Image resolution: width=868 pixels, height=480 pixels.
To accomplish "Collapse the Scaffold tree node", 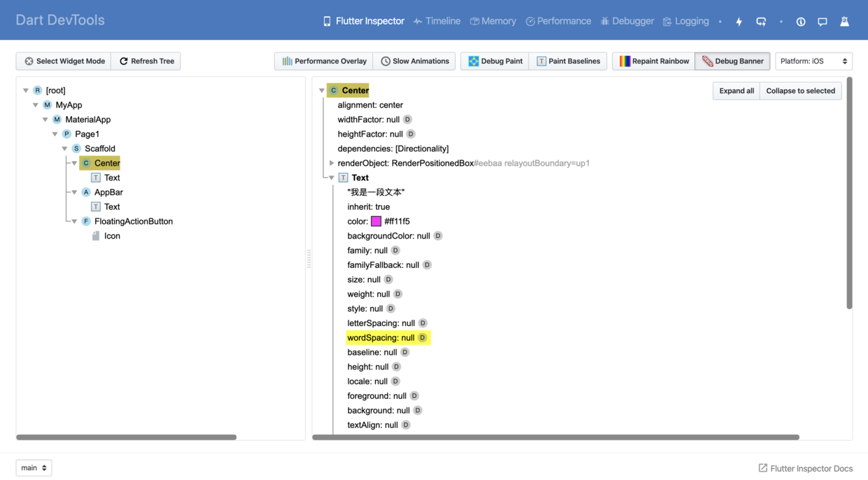I will (65, 148).
